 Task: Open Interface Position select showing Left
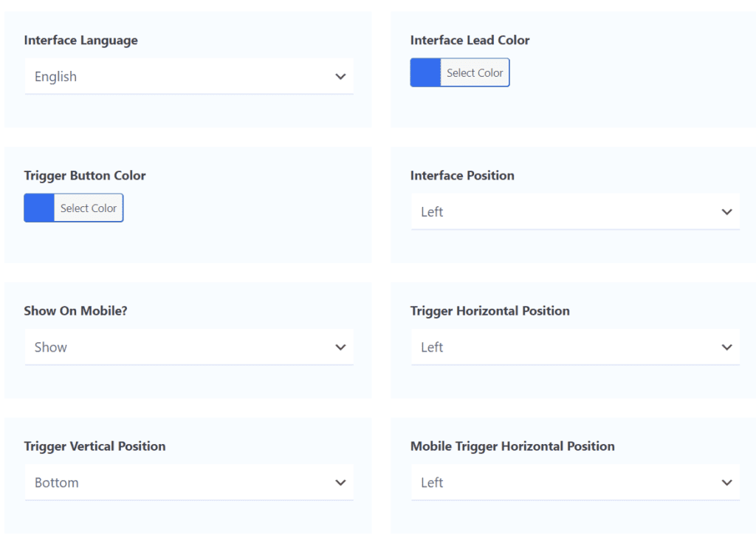575,212
